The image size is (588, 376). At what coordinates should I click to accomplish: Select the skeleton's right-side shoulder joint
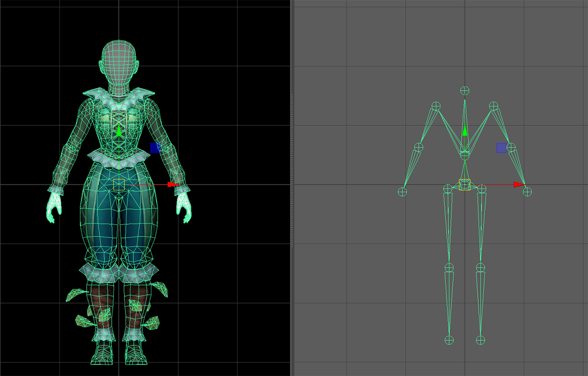point(493,106)
